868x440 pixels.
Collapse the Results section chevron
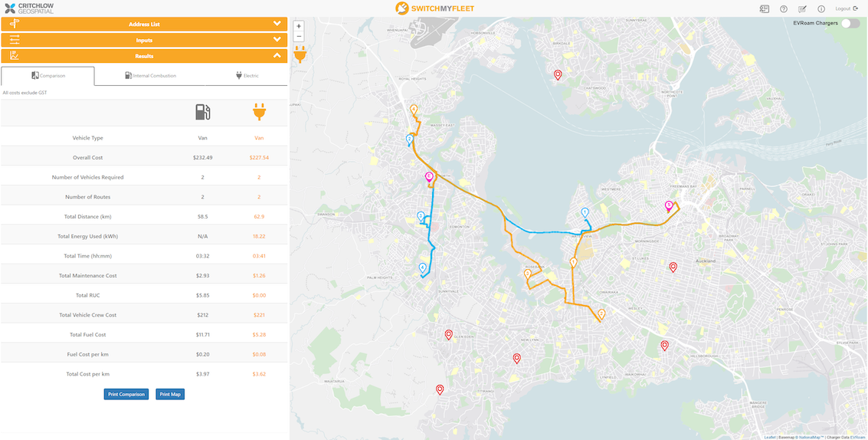tap(277, 55)
